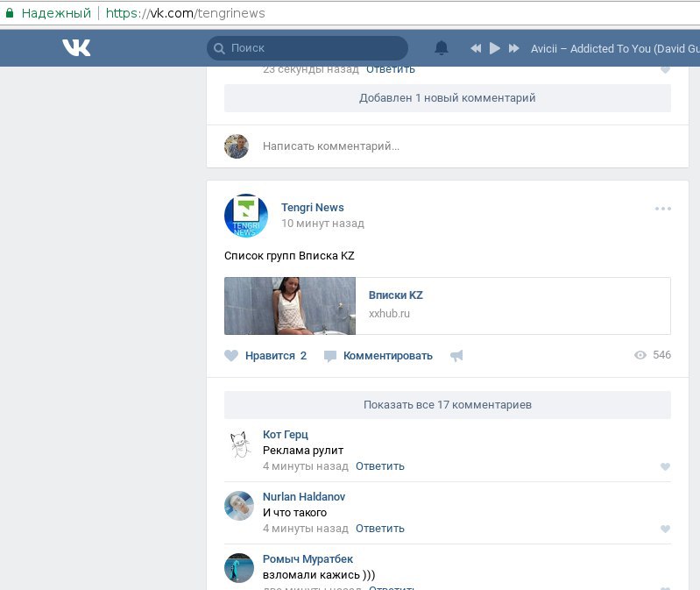Open Кот Герц profile name
Image resolution: width=700 pixels, height=590 pixels.
click(x=286, y=435)
